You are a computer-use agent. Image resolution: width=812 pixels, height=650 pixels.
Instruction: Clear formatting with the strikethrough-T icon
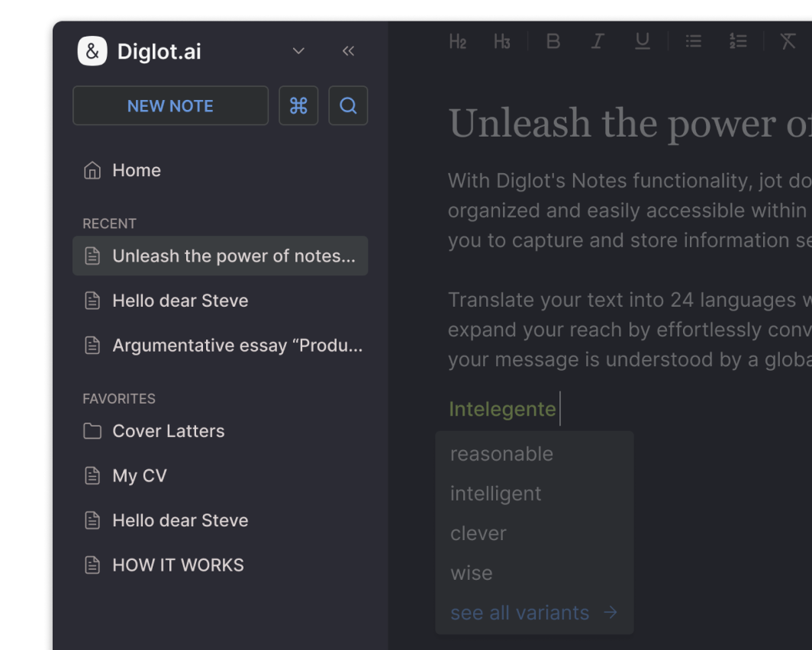(x=788, y=41)
